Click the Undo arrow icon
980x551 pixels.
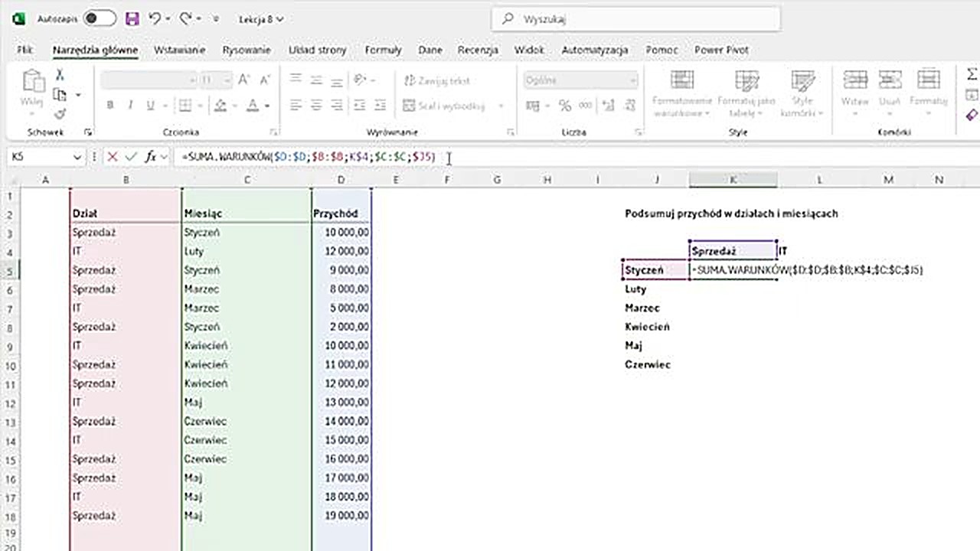(155, 18)
